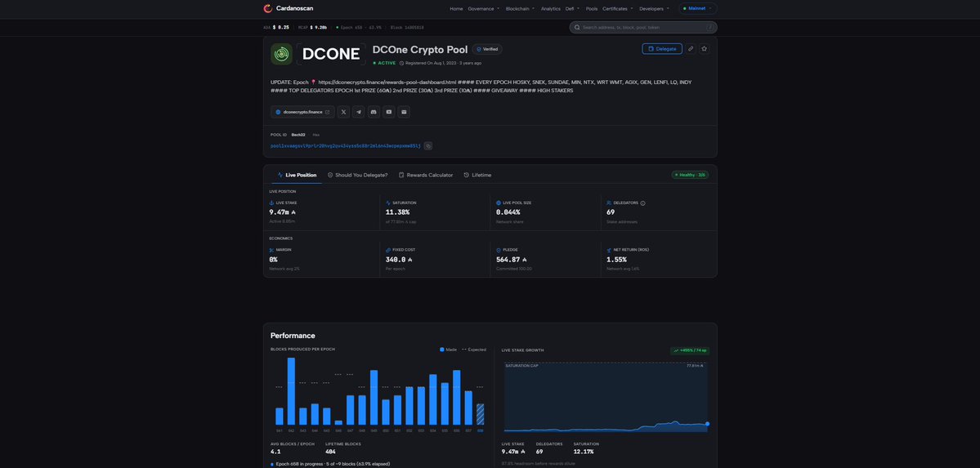Copy the pool ID with copy icon

tap(428, 145)
